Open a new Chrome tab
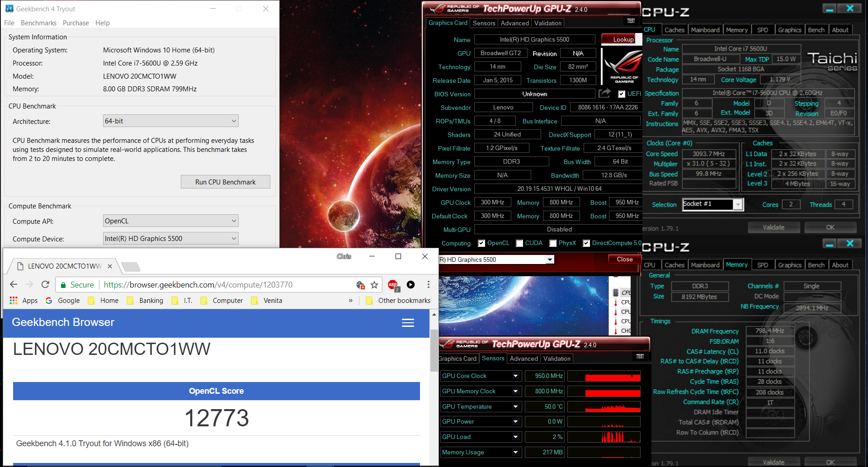Image resolution: width=868 pixels, height=467 pixels. pyautogui.click(x=131, y=267)
